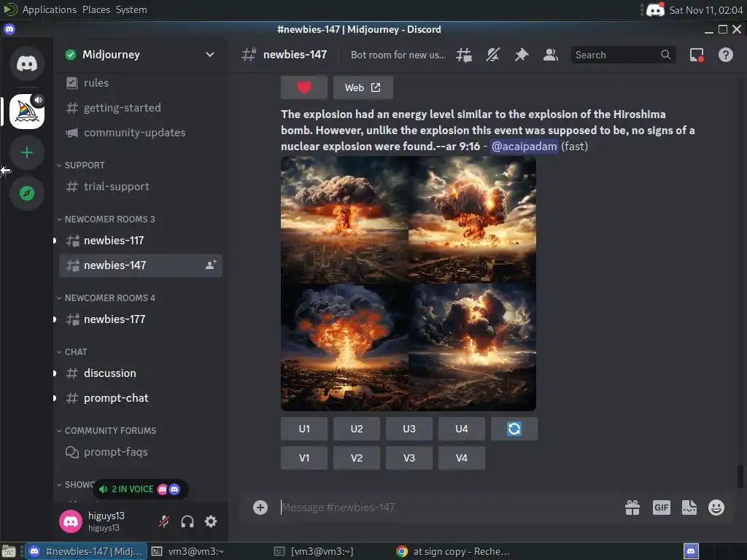Create variations with V1 button
The height and width of the screenshot is (560, 747).
[x=304, y=458]
